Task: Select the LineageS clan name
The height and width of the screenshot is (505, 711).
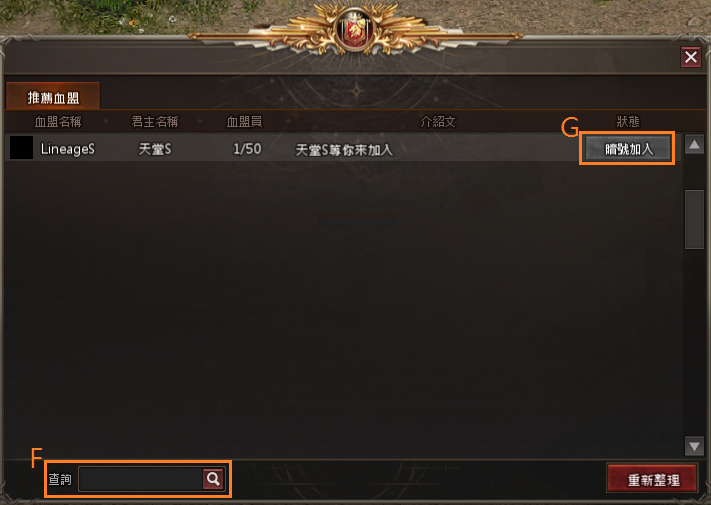Action: [68, 149]
